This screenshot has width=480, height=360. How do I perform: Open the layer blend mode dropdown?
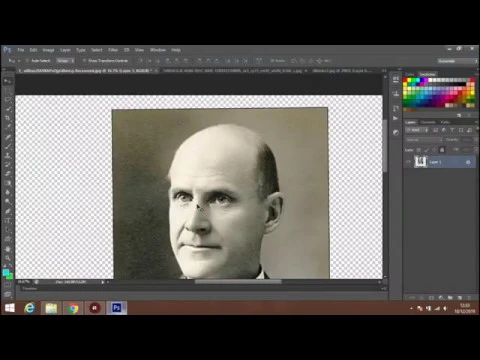pos(424,140)
